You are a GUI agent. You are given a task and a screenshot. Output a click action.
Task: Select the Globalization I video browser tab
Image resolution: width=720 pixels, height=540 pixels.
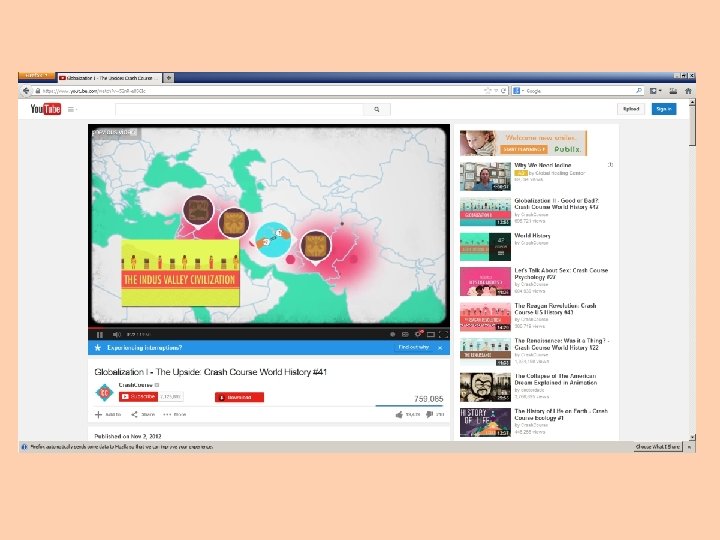pyautogui.click(x=109, y=78)
